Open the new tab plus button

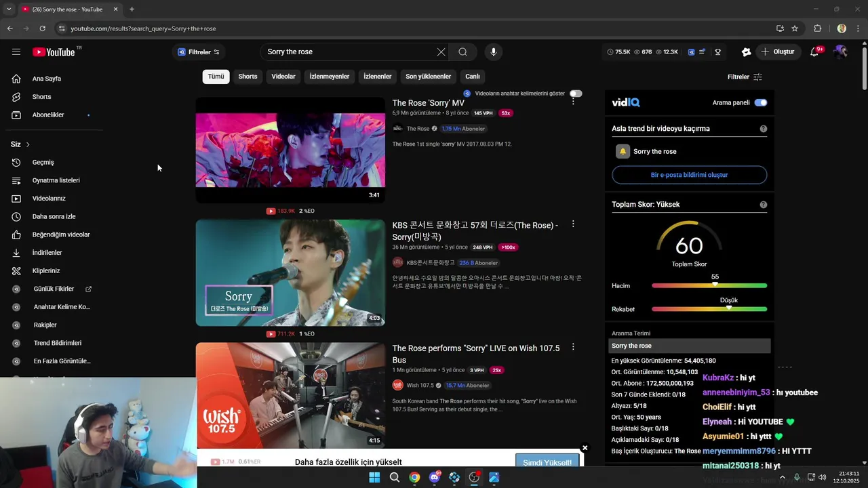point(132,9)
